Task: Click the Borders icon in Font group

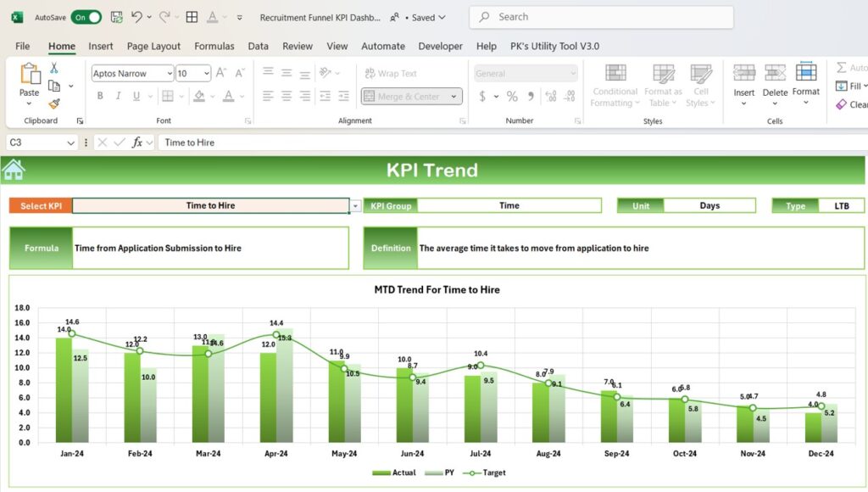Action: pyautogui.click(x=168, y=96)
